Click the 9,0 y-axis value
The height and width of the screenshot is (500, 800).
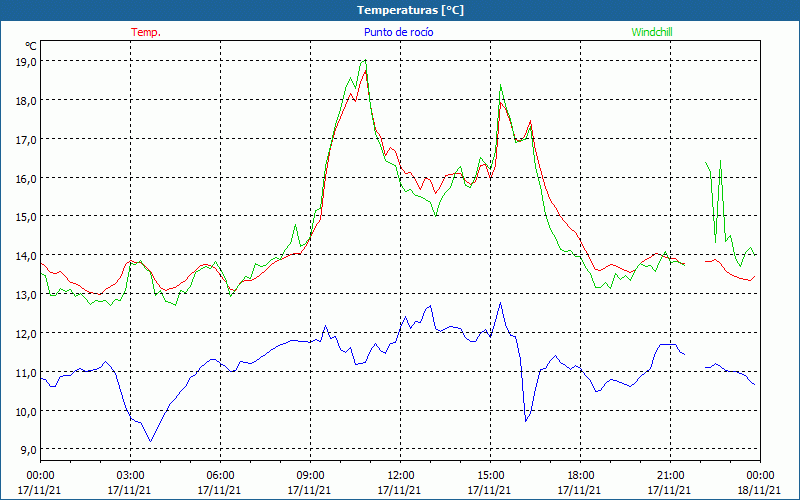29,450
